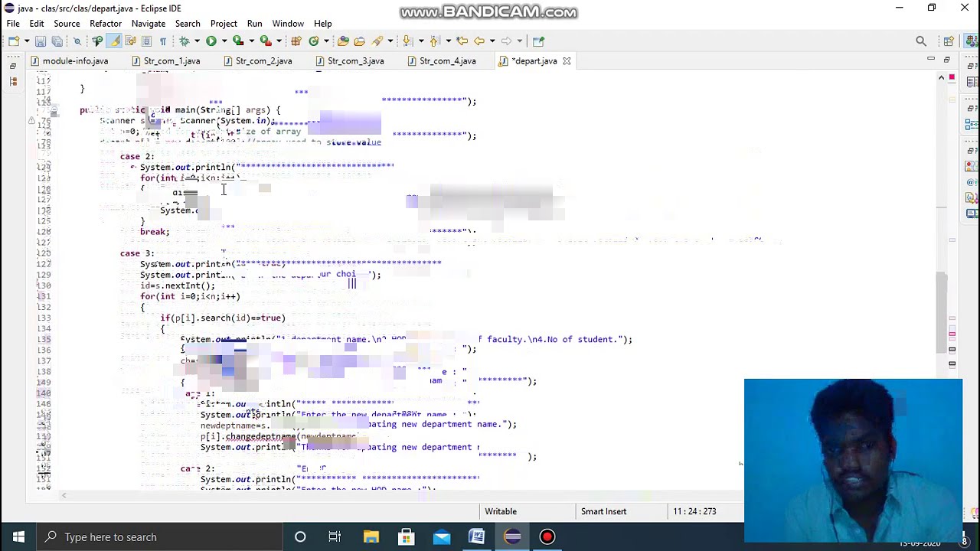Screen dimensions: 980x551
Task: Expand the Back history dropdown
Action: [x=492, y=41]
